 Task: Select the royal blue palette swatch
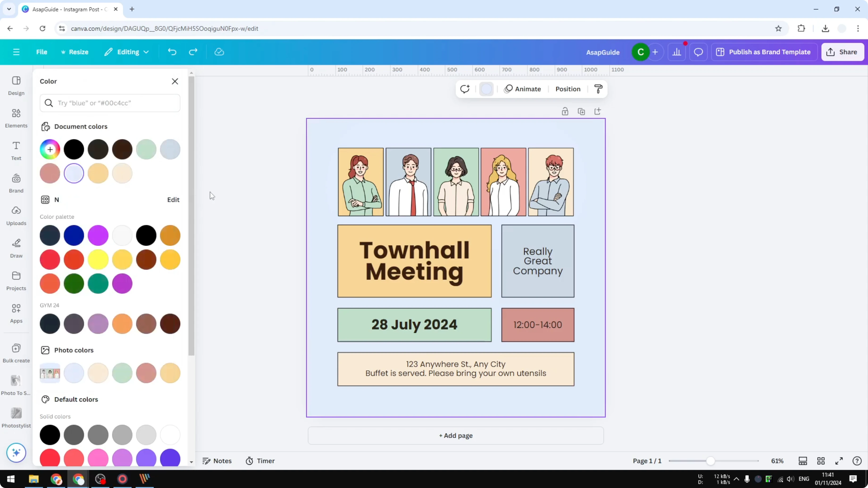(x=74, y=235)
